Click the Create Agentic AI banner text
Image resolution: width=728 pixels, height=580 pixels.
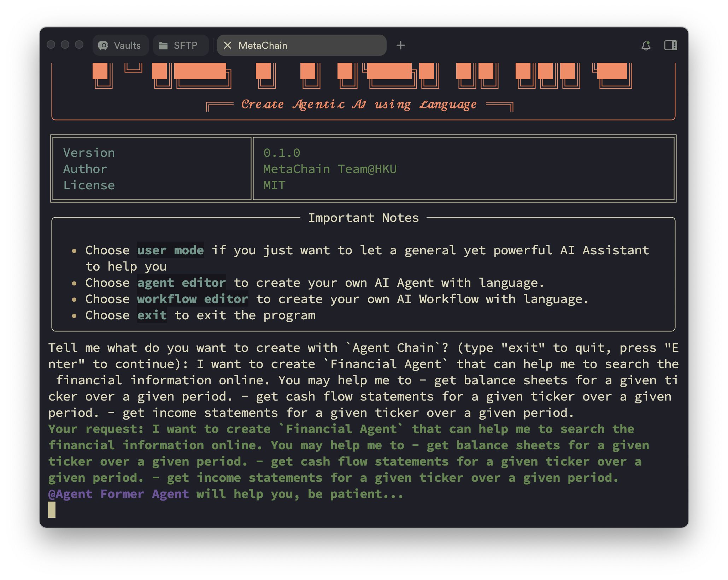[x=358, y=103]
